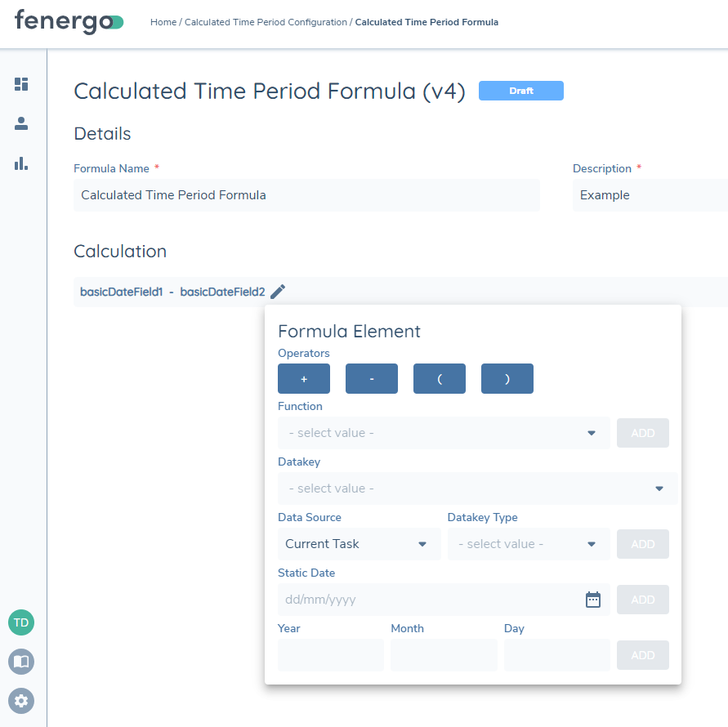
Task: Insert the plus operator
Action: [x=304, y=379]
